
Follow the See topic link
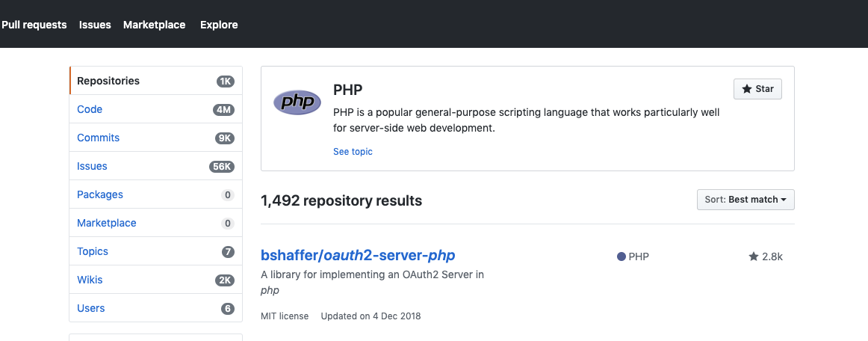point(353,151)
